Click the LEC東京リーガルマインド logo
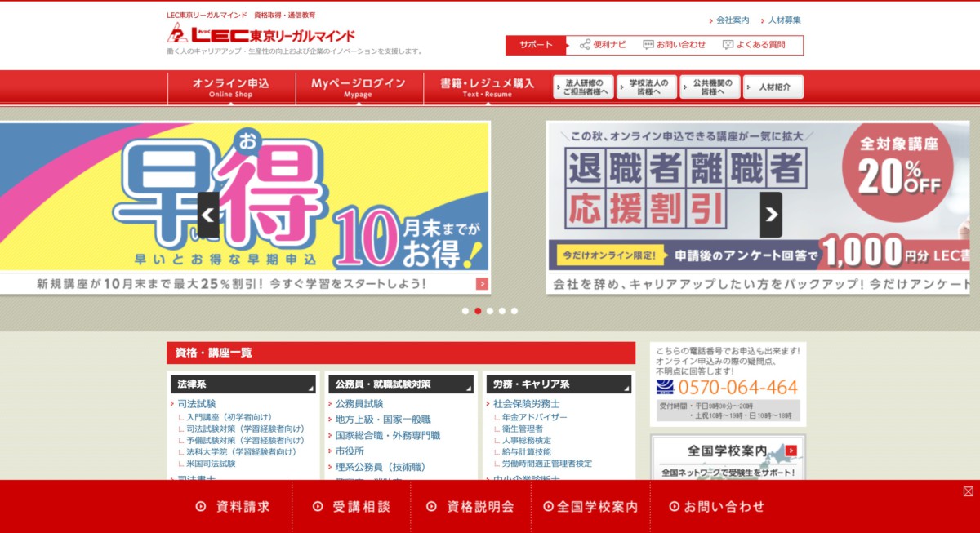980x533 pixels. click(261, 35)
